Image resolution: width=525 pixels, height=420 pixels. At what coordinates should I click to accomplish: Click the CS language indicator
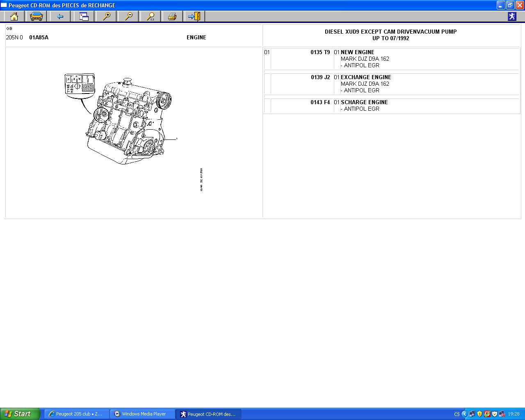coord(457,414)
